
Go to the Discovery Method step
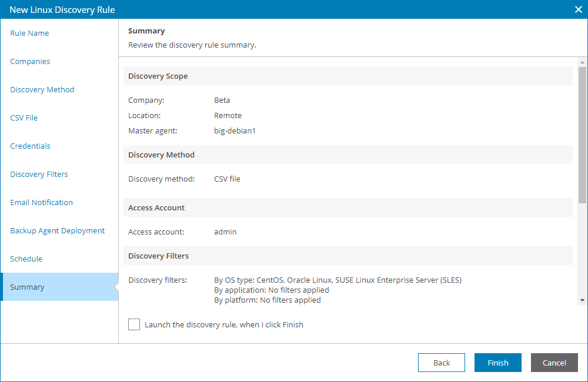point(42,89)
